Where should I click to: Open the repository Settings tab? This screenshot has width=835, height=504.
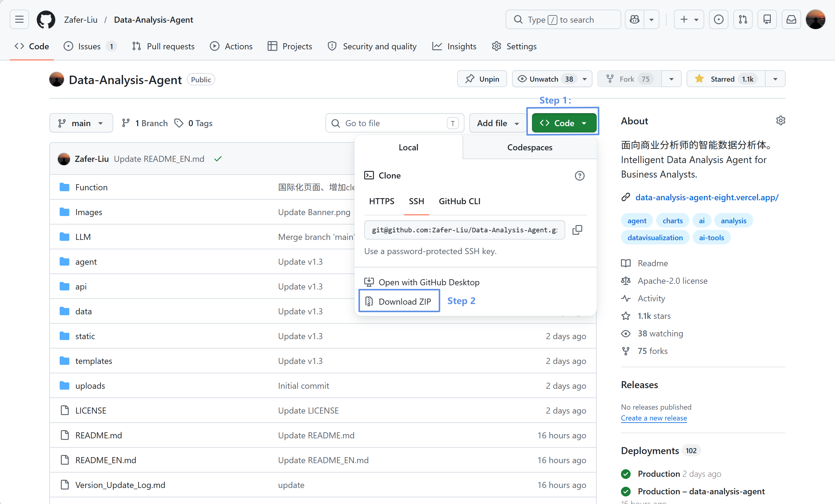click(514, 46)
